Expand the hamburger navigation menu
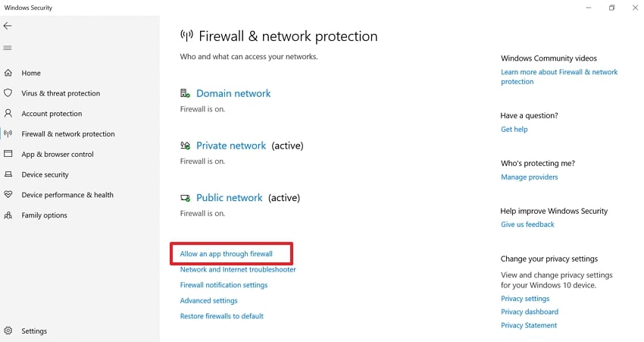Image resolution: width=644 pixels, height=342 pixels. [x=8, y=48]
